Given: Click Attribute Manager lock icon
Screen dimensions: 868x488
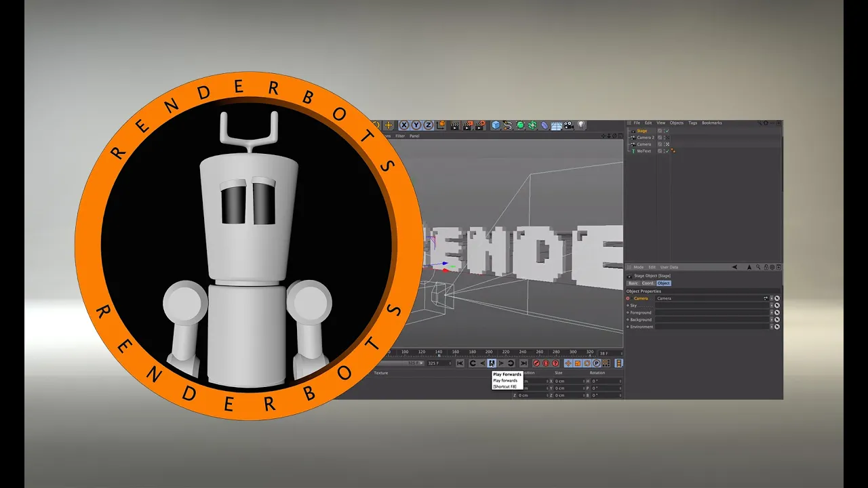Looking at the screenshot, I should coord(766,267).
